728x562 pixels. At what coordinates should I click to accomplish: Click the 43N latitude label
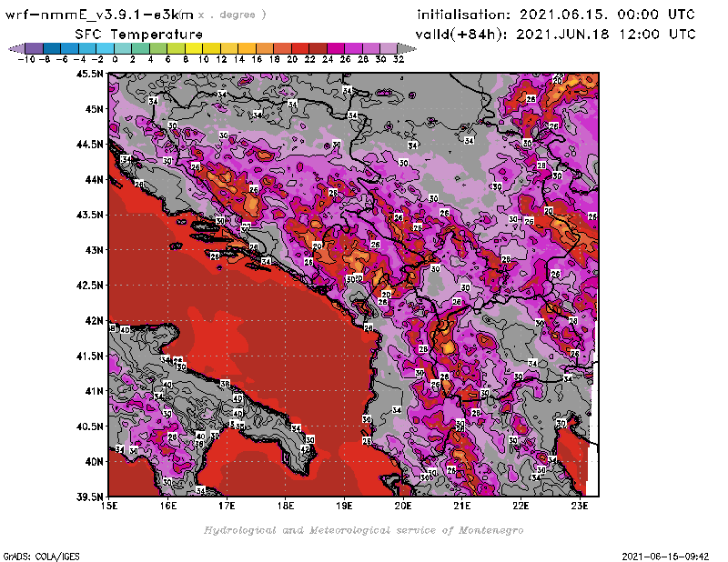pyautogui.click(x=94, y=250)
